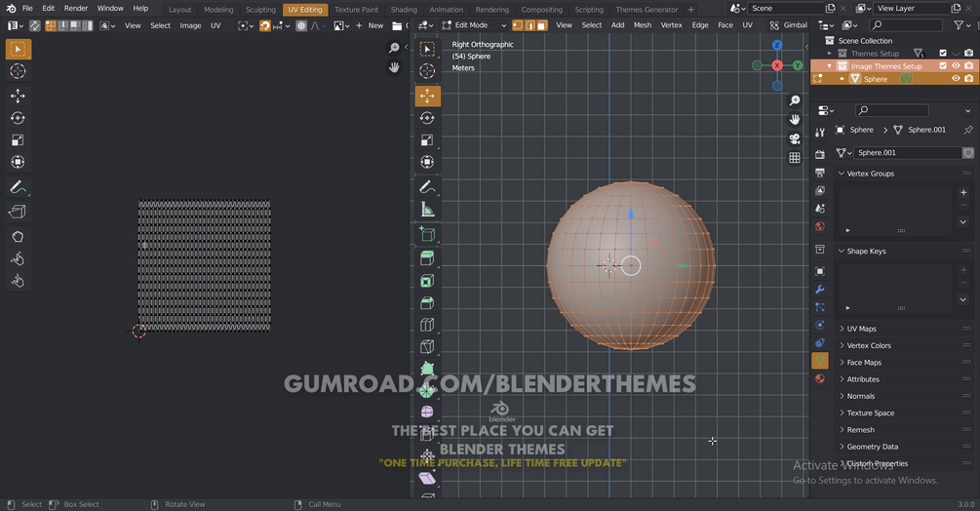The image size is (980, 511).
Task: Click the 3D viewport zoom magnifier icon
Action: coord(795,100)
